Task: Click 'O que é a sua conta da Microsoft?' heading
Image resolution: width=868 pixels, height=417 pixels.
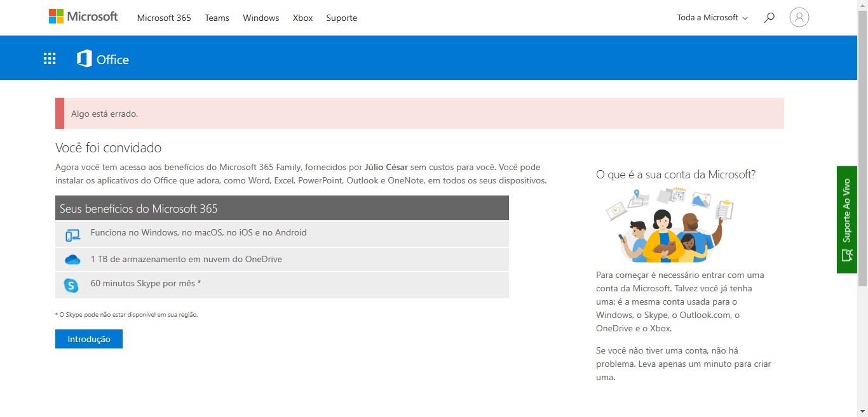Action: (675, 174)
